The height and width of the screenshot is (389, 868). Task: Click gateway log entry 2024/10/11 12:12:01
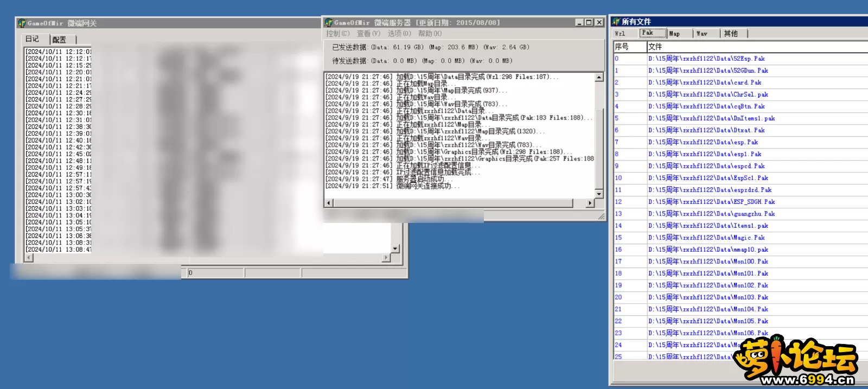[x=59, y=52]
